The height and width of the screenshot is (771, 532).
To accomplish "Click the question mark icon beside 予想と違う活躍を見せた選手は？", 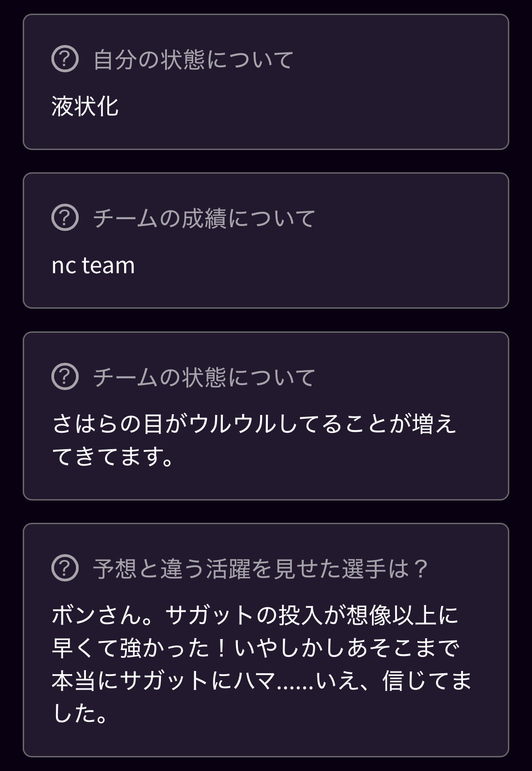I will 65,568.
